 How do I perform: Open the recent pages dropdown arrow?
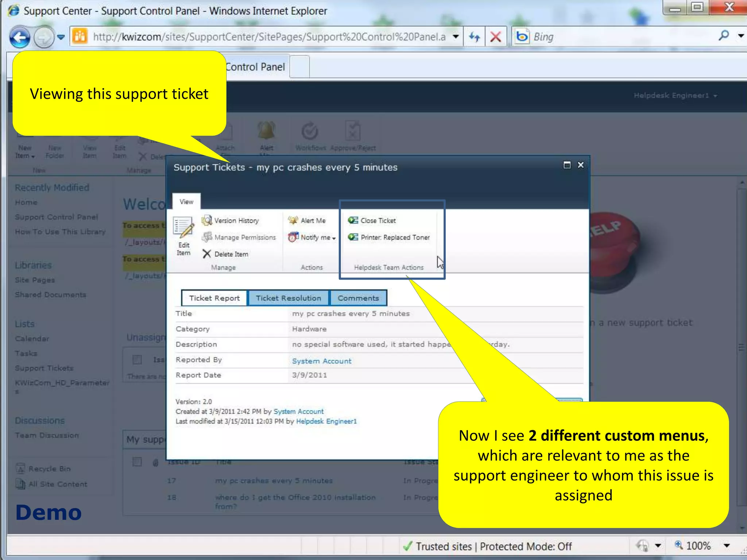(61, 37)
